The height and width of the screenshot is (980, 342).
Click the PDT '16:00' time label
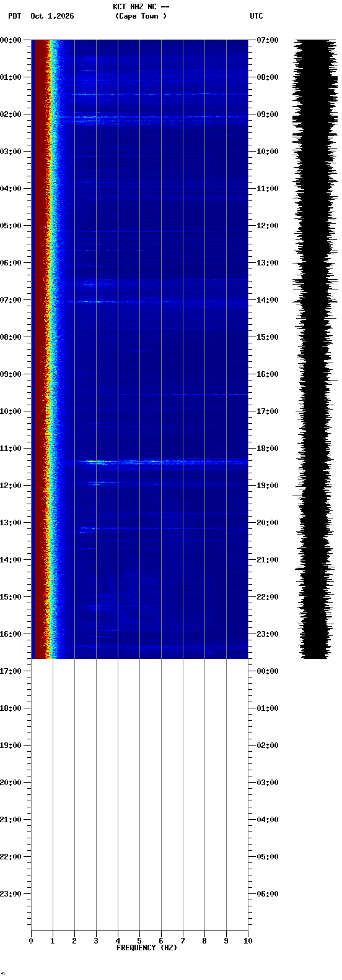tap(11, 634)
